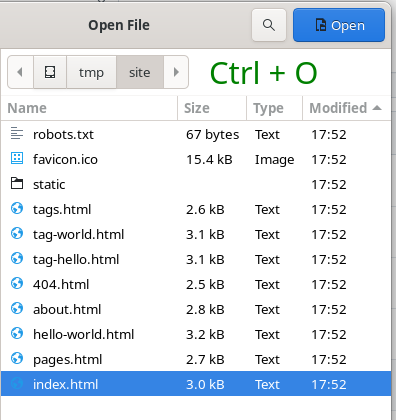Click the robots.txt text file icon
The height and width of the screenshot is (420, 396).
click(17, 133)
